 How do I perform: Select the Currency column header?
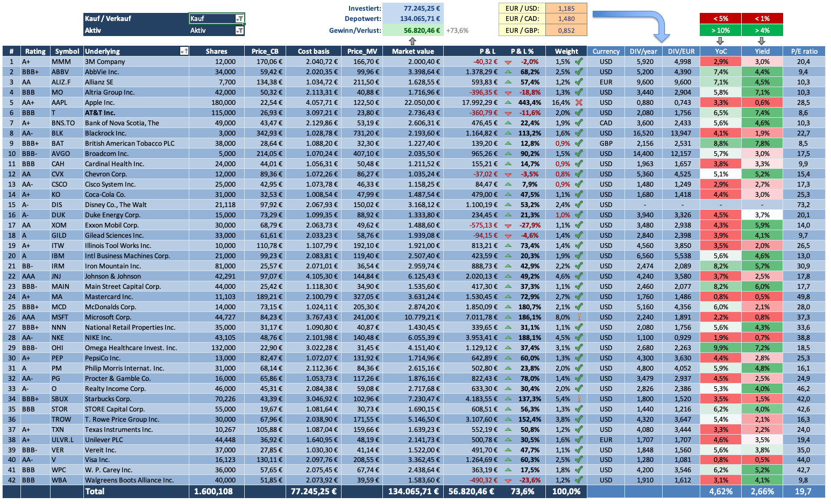[606, 52]
